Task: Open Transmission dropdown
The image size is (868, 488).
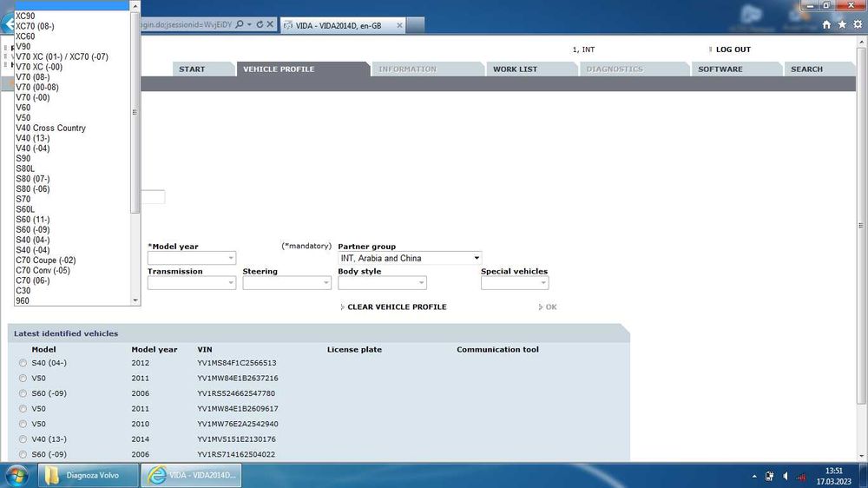Action: point(192,282)
